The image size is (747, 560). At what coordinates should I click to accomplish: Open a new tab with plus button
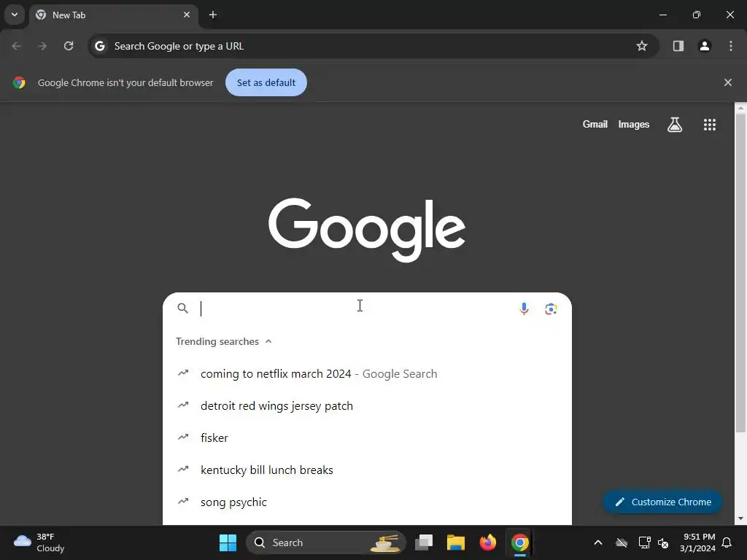(213, 15)
